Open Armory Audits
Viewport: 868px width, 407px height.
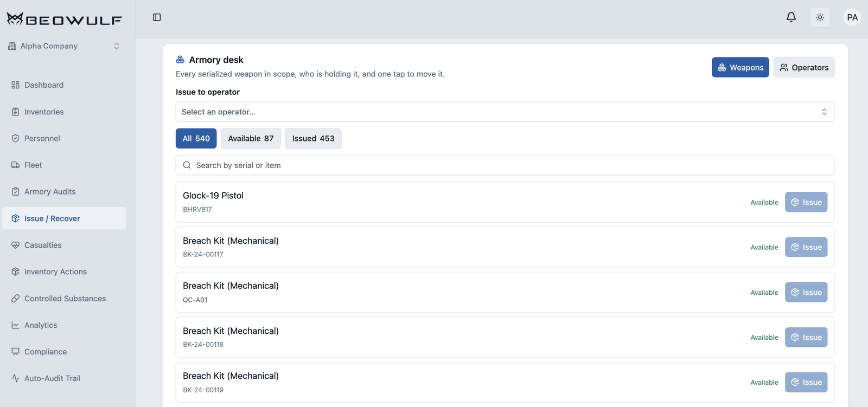click(x=64, y=191)
